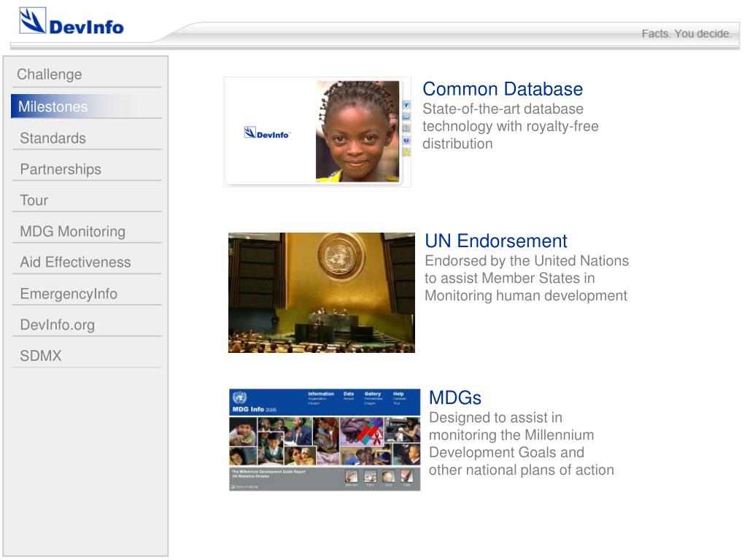The width and height of the screenshot is (747, 560).
Task: Click the UN Endorsement heading
Action: click(x=496, y=241)
